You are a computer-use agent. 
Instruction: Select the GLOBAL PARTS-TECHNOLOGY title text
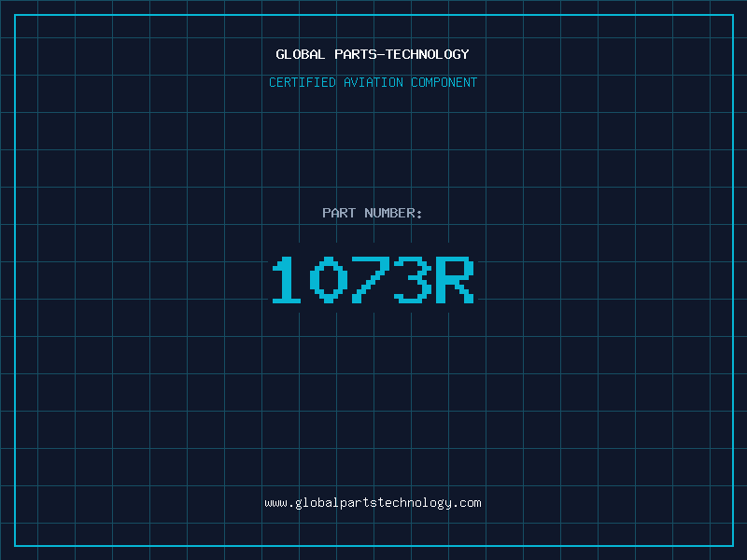click(373, 54)
